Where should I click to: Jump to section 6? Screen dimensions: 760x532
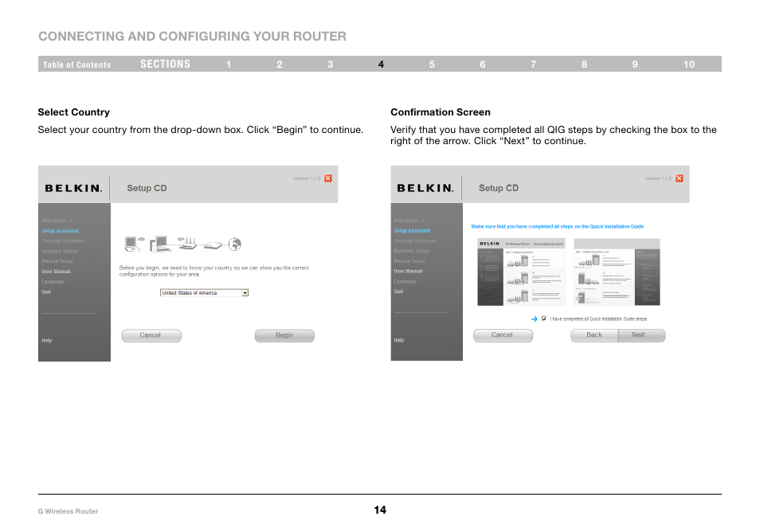tap(482, 65)
